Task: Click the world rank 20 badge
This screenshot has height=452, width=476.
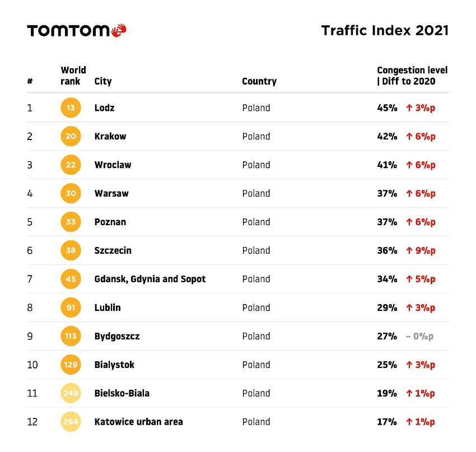Action: click(71, 137)
